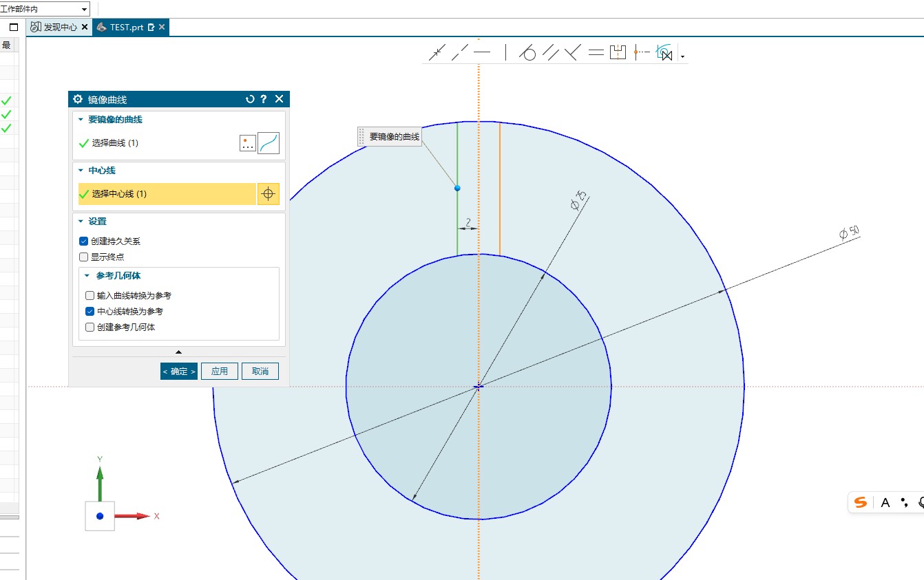This screenshot has width=924, height=580.
Task: Apply the parallel constraint tool
Action: 550,52
